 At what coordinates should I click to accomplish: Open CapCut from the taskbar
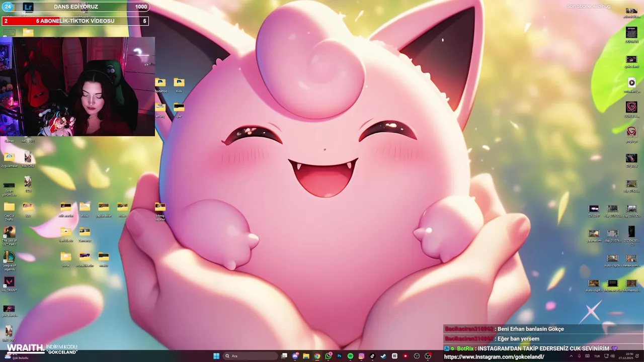click(x=394, y=356)
